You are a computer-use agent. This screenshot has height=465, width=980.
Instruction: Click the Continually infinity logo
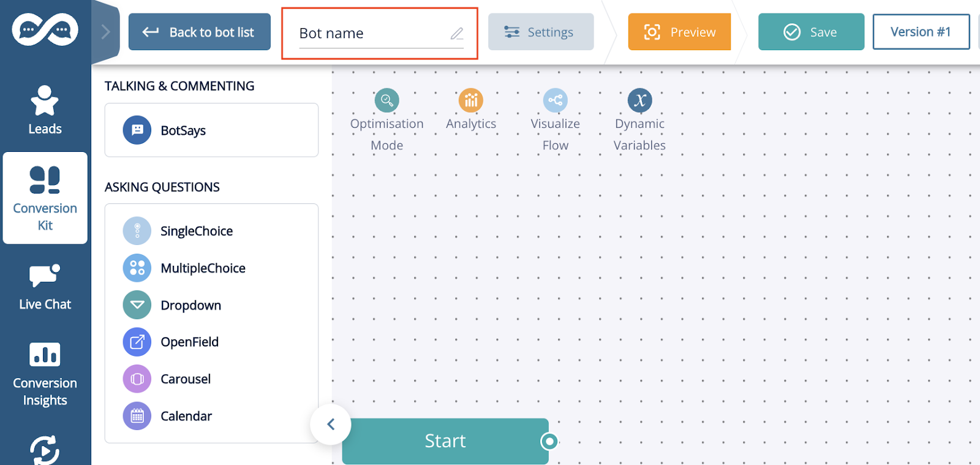coord(45,29)
